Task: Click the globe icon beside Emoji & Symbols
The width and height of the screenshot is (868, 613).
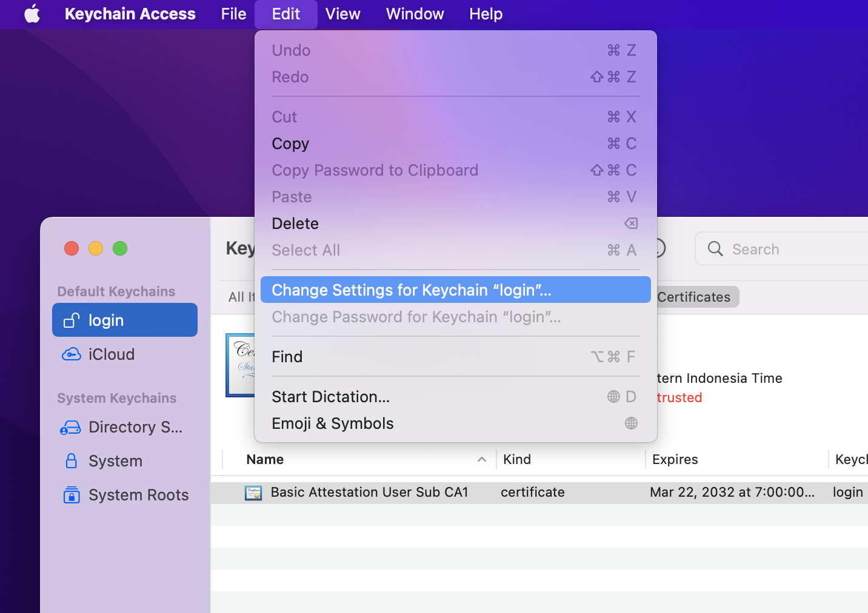Action: [x=631, y=423]
